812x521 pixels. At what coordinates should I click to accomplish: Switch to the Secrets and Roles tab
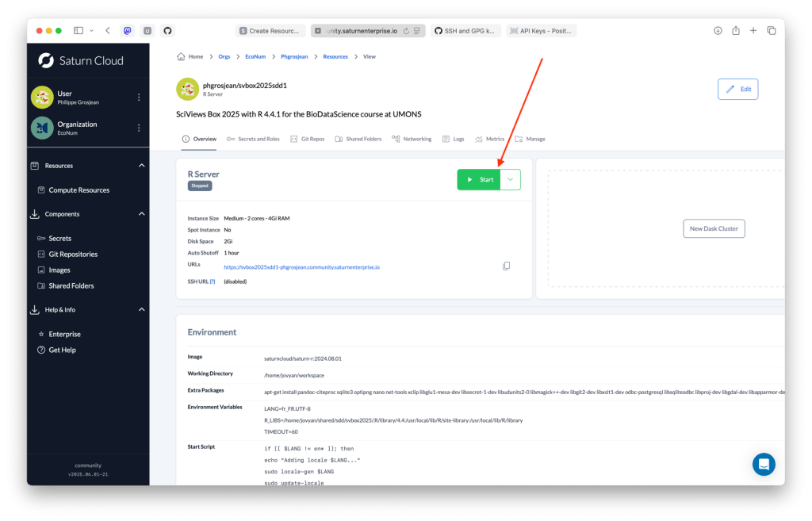[253, 139]
